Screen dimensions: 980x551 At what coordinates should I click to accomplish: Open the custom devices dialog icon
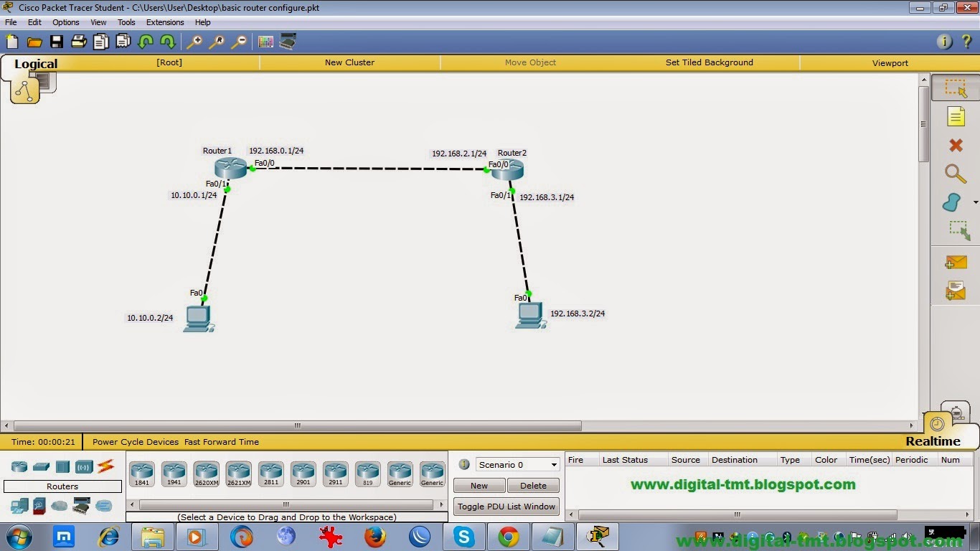pyautogui.click(x=288, y=42)
